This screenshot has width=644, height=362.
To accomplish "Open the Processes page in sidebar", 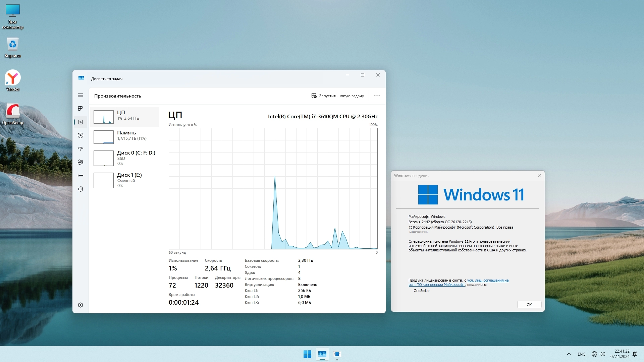I will [80, 109].
